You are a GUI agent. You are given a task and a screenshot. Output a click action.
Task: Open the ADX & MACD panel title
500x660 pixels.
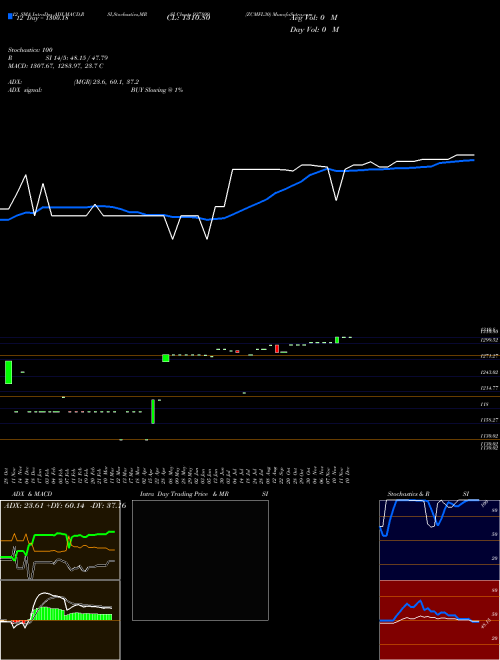coord(32,494)
